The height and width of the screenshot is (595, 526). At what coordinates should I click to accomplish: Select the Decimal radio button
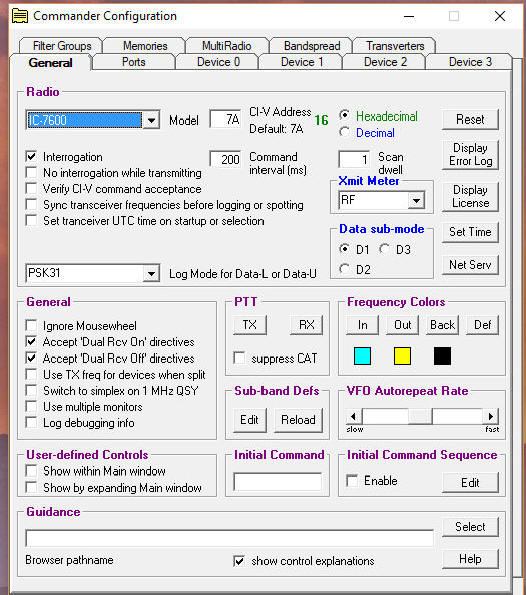tap(345, 132)
